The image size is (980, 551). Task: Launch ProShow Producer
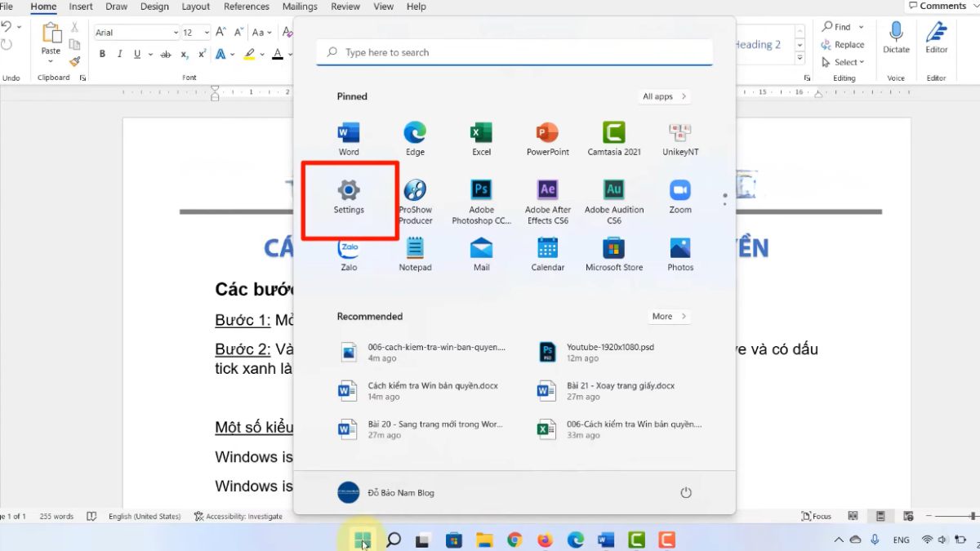click(x=415, y=202)
